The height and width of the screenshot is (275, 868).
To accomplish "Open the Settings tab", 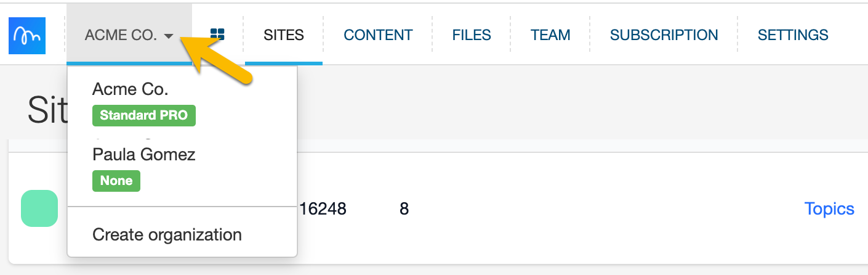I will click(793, 35).
